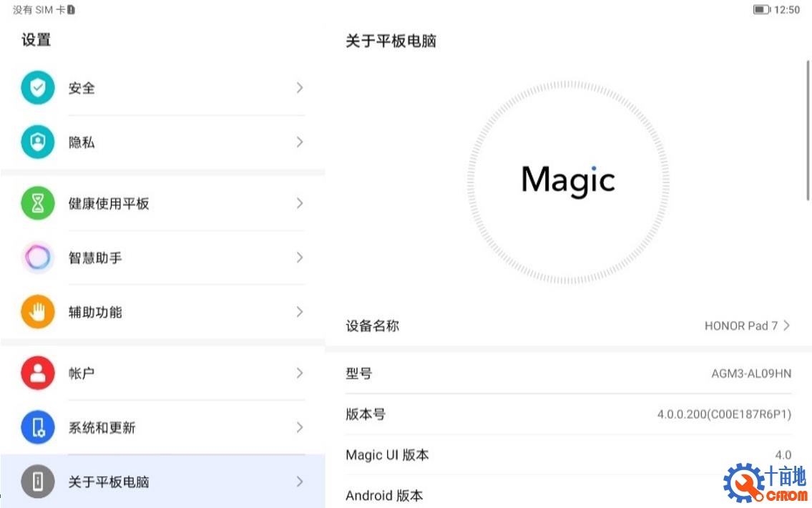812x508 pixels.
Task: Open device name HONOR Pad 7 chevron
Action: (787, 326)
